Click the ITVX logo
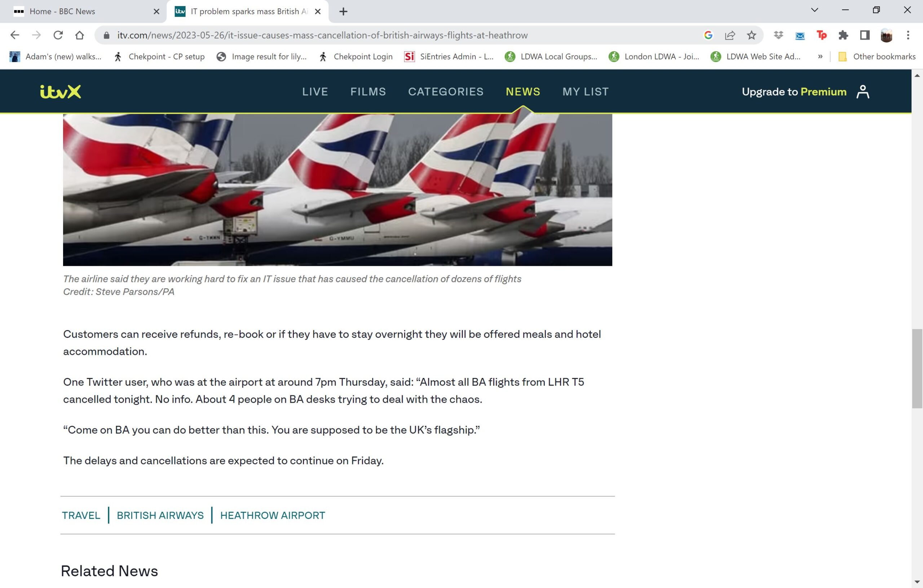The width and height of the screenshot is (923, 588). (x=61, y=92)
